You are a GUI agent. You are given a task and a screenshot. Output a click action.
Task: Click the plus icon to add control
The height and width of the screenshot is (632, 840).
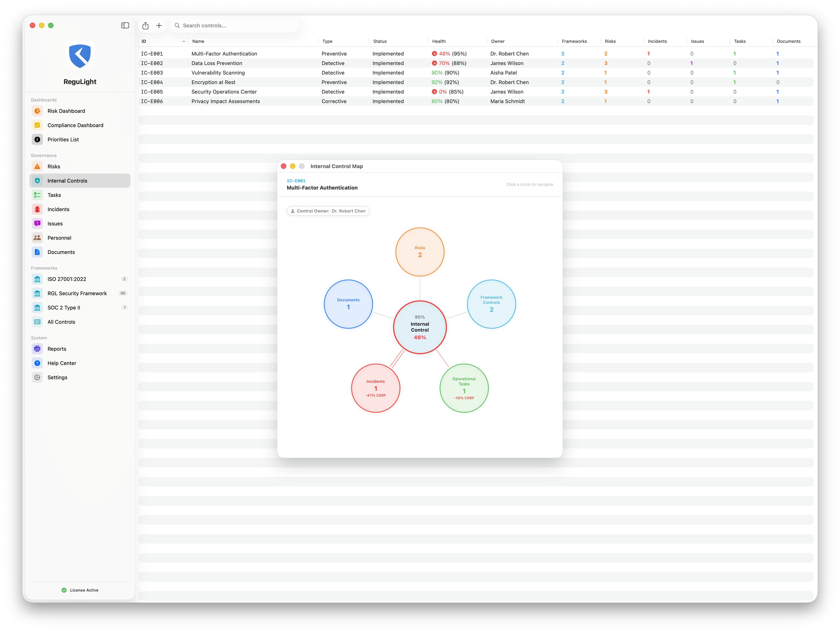(159, 25)
